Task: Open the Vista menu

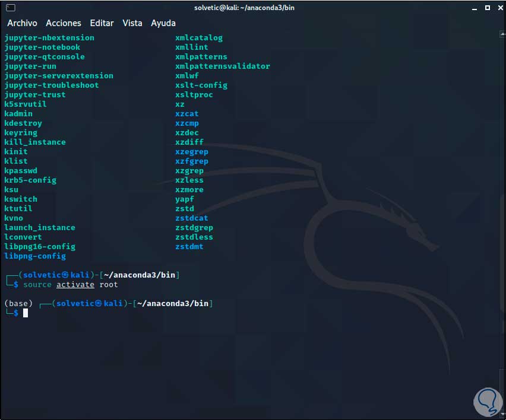Action: (132, 23)
